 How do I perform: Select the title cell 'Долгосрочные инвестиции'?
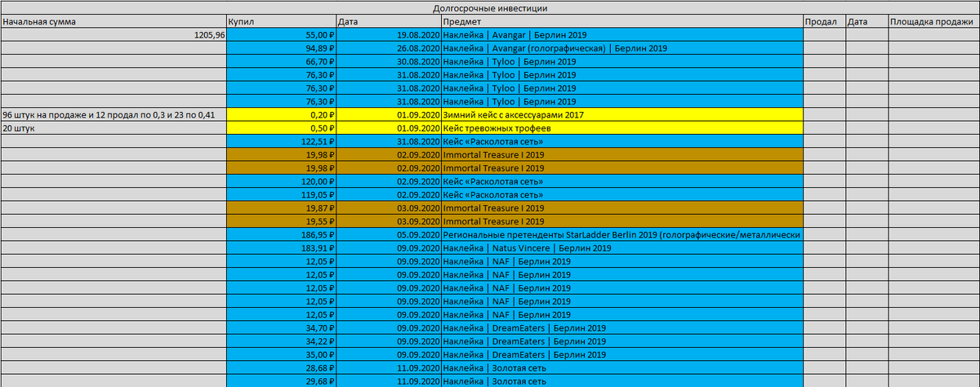(490, 7)
